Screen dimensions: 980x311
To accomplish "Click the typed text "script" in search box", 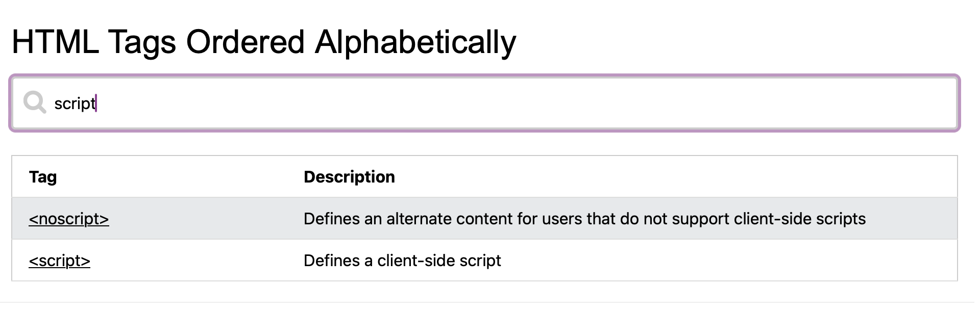I will click(75, 103).
